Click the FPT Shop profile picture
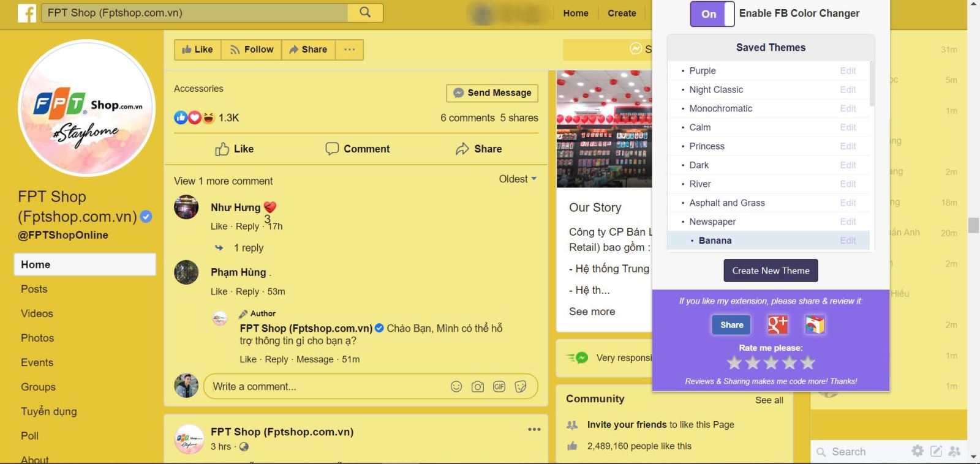Image resolution: width=980 pixels, height=464 pixels. [x=86, y=108]
